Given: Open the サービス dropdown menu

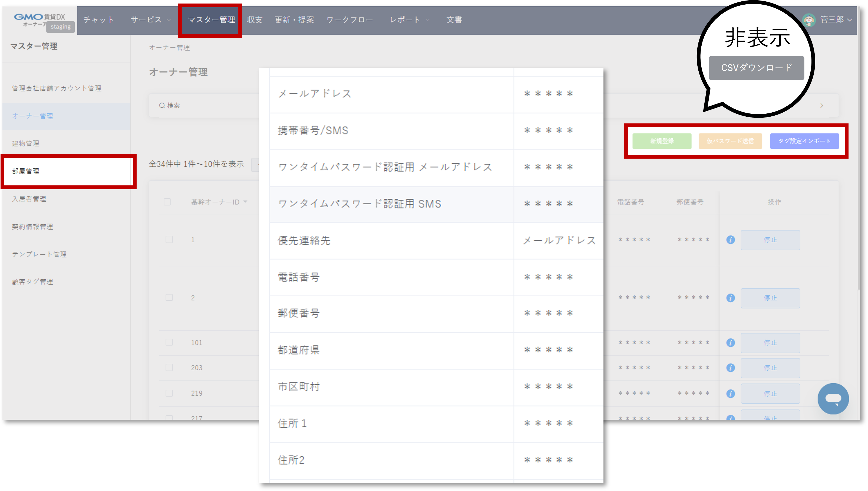Looking at the screenshot, I should tap(150, 20).
